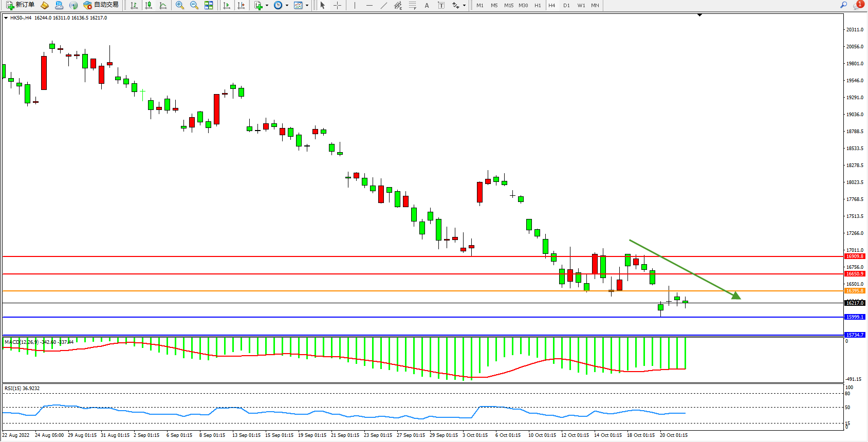Click the tile windows icon
This screenshot has width=868, height=442.
[209, 5]
